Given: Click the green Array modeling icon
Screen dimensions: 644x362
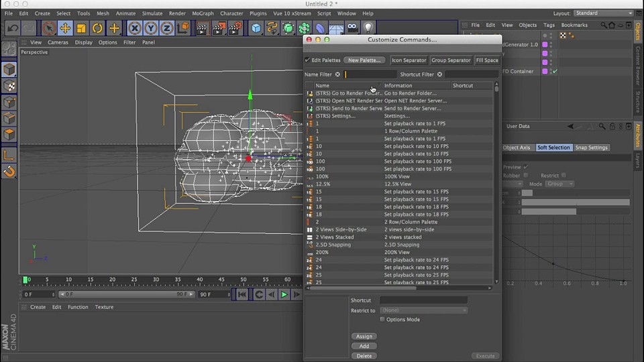Looking at the screenshot, I should pyautogui.click(x=305, y=28).
